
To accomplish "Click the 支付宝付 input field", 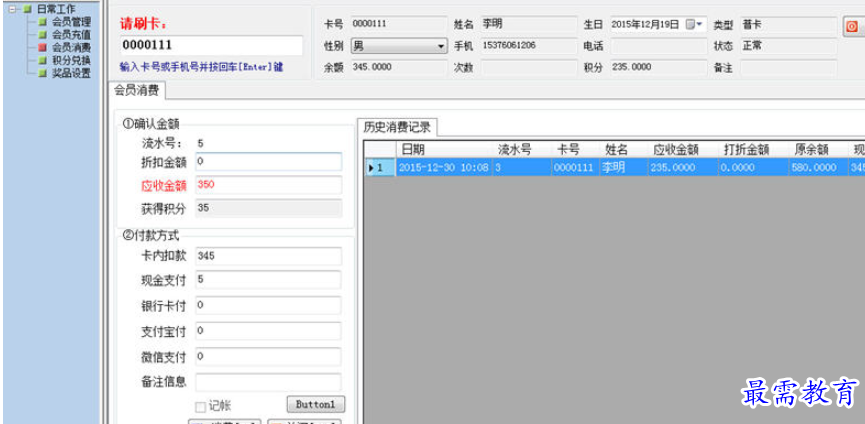I will tap(268, 331).
